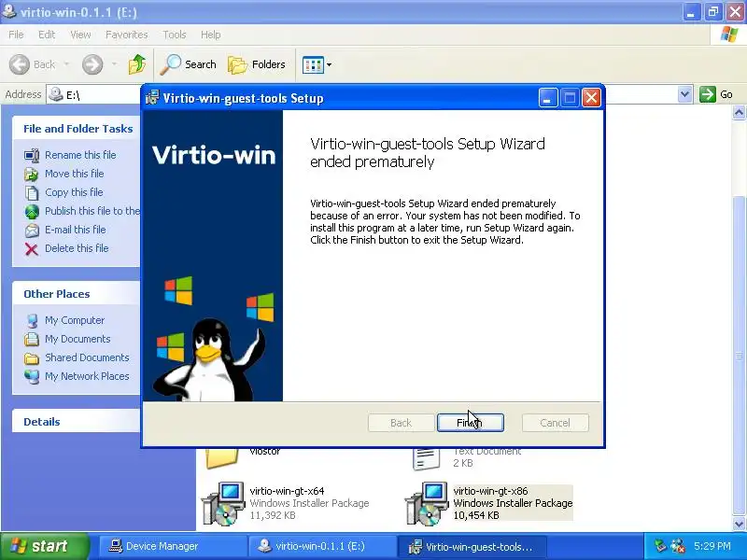Viewport: 747px width, 560px height.
Task: Click Rename this file link
Action: coord(80,155)
